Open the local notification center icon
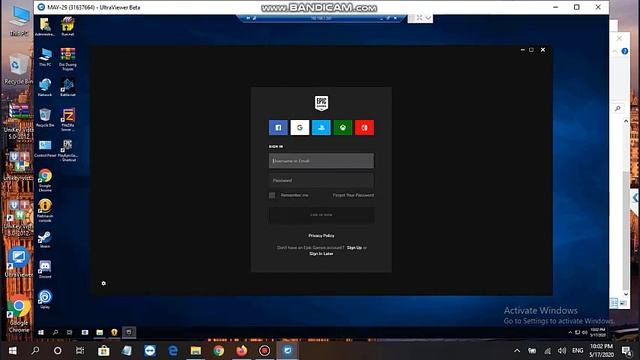The height and width of the screenshot is (360, 640). pos(627,351)
